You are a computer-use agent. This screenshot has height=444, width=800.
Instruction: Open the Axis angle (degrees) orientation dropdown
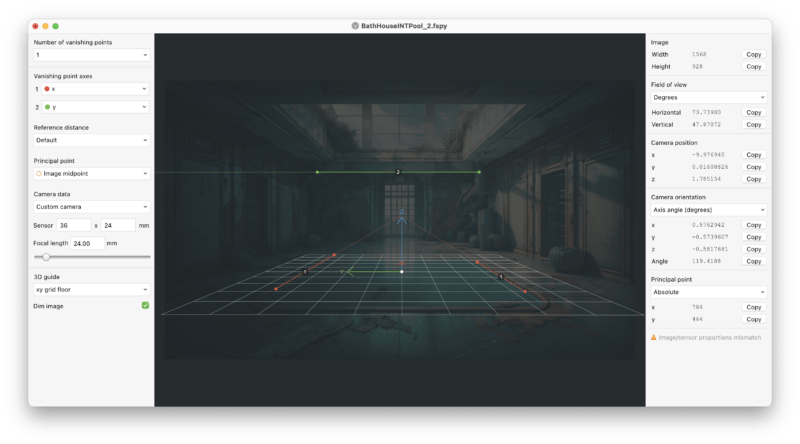point(709,210)
